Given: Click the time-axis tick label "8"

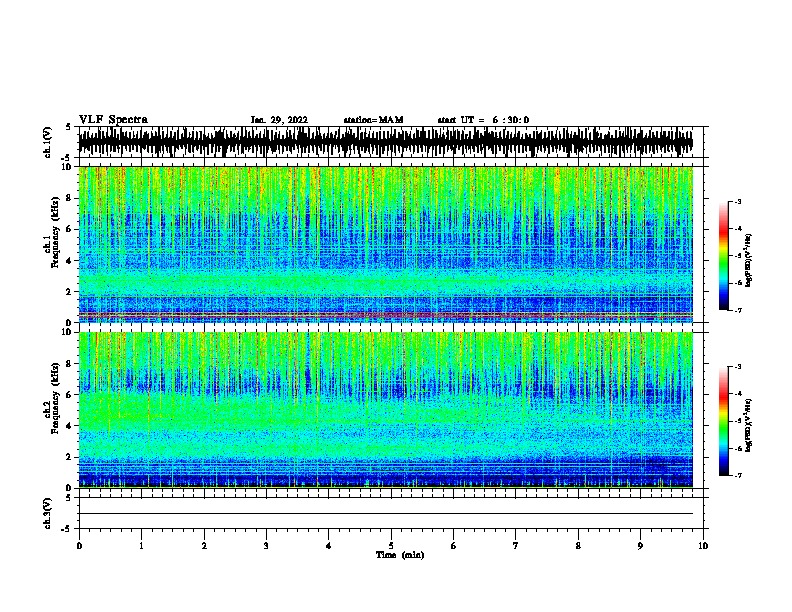Looking at the screenshot, I should pos(578,546).
